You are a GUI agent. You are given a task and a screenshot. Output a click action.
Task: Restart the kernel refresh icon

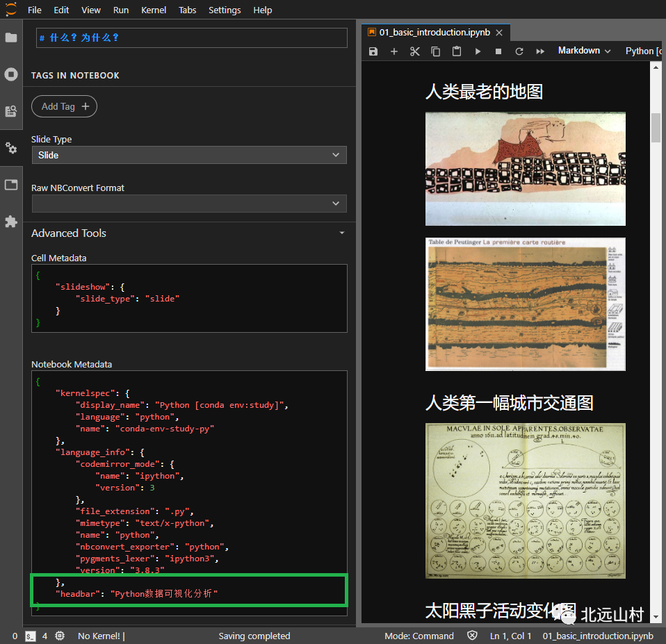(519, 51)
